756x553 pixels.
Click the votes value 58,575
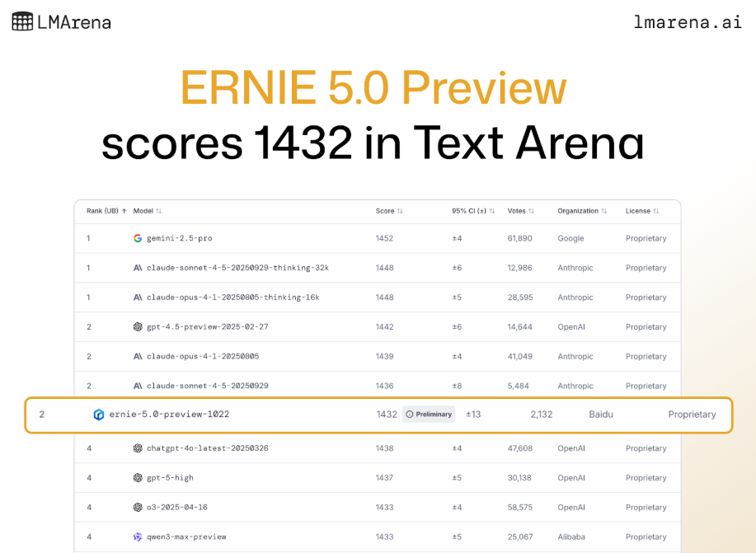coord(519,507)
